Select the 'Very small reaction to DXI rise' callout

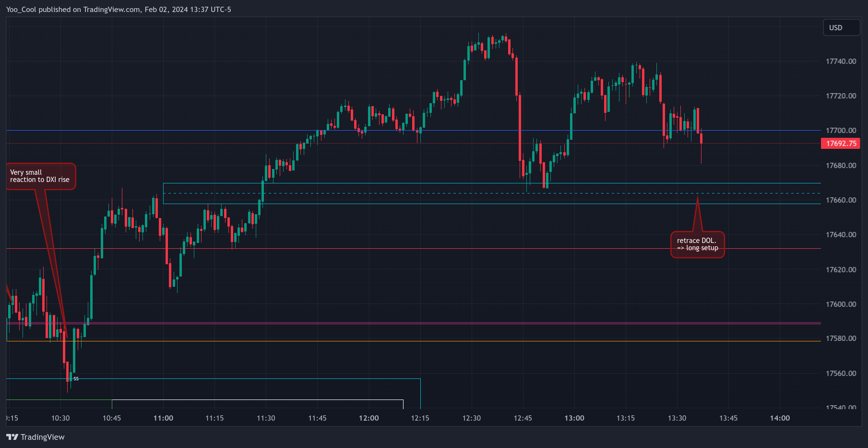click(x=41, y=176)
